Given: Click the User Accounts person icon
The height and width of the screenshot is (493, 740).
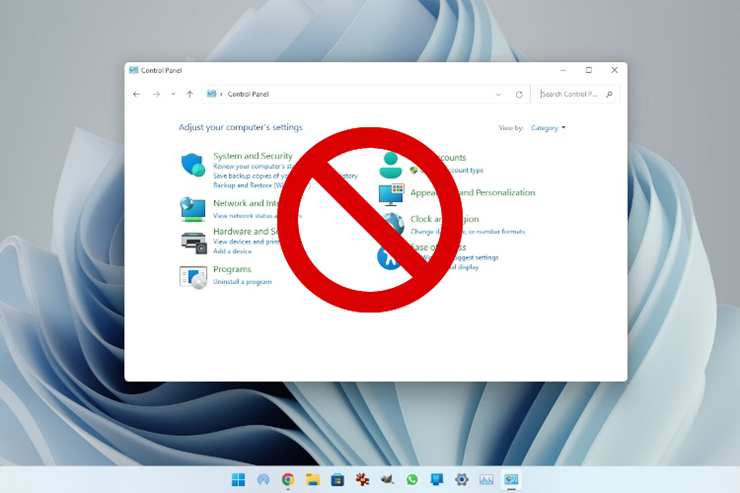Looking at the screenshot, I should click(390, 161).
